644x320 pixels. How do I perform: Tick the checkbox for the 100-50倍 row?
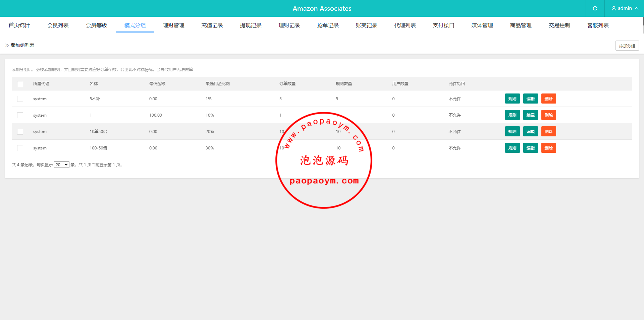20,148
